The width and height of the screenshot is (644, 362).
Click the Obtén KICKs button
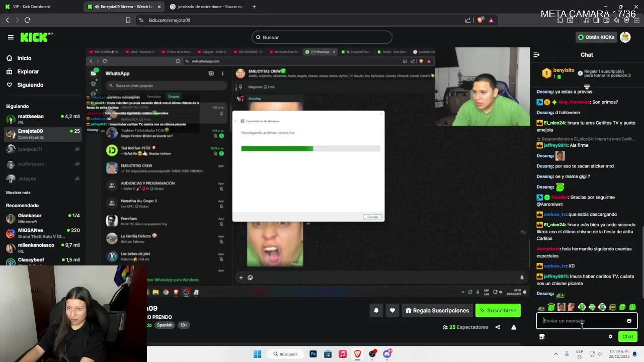coord(597,37)
